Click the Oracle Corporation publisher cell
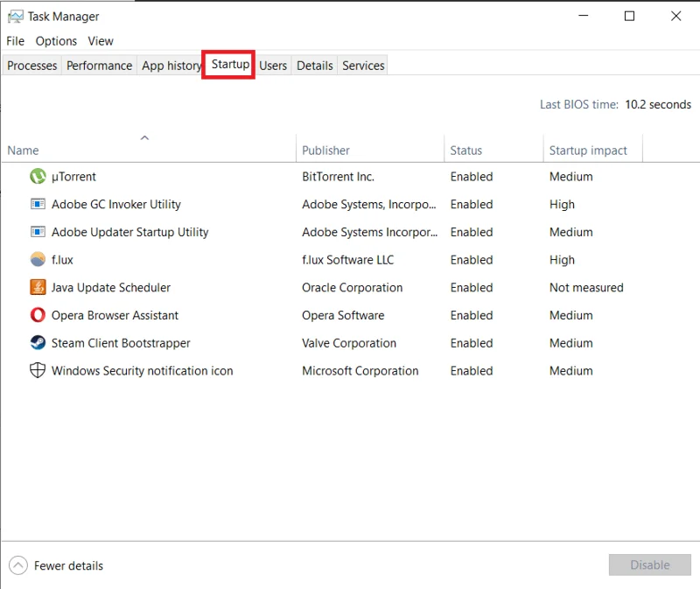The width and height of the screenshot is (700, 589). (x=353, y=288)
